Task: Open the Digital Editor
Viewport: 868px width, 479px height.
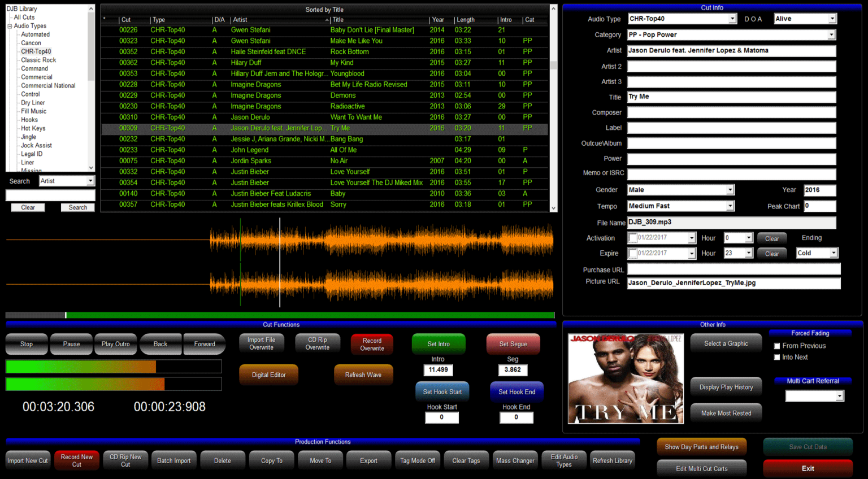Action: 268,374
